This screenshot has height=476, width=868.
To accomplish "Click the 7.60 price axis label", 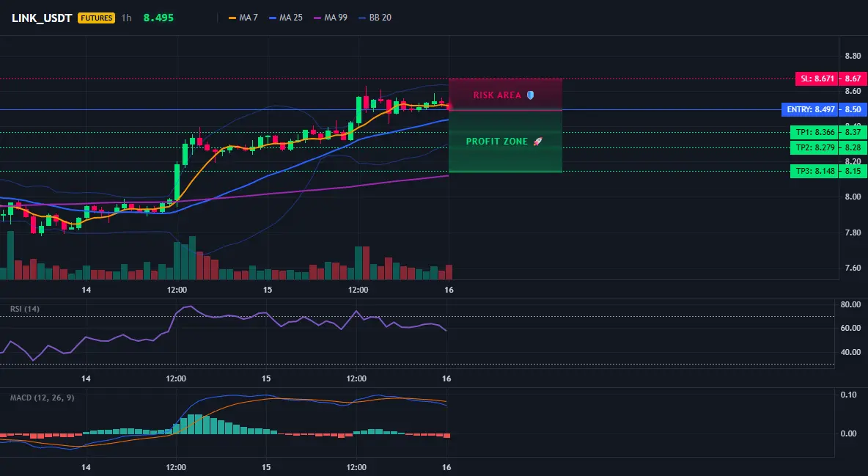I will click(x=853, y=268).
